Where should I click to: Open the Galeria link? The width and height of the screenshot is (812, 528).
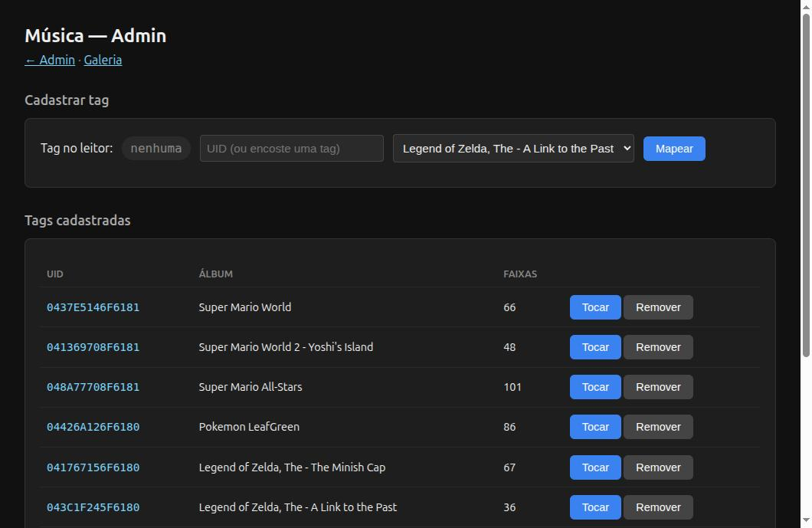(x=103, y=60)
